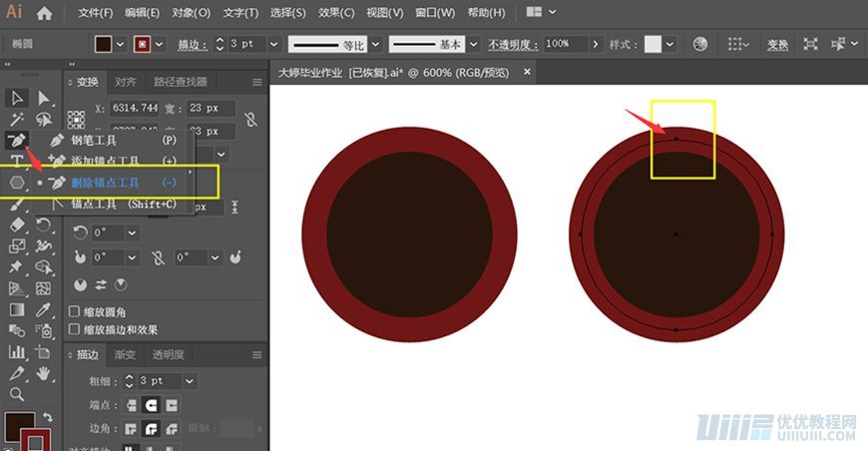868x451 pixels.
Task: Swap fill and stroke colors
Action: coord(48,417)
